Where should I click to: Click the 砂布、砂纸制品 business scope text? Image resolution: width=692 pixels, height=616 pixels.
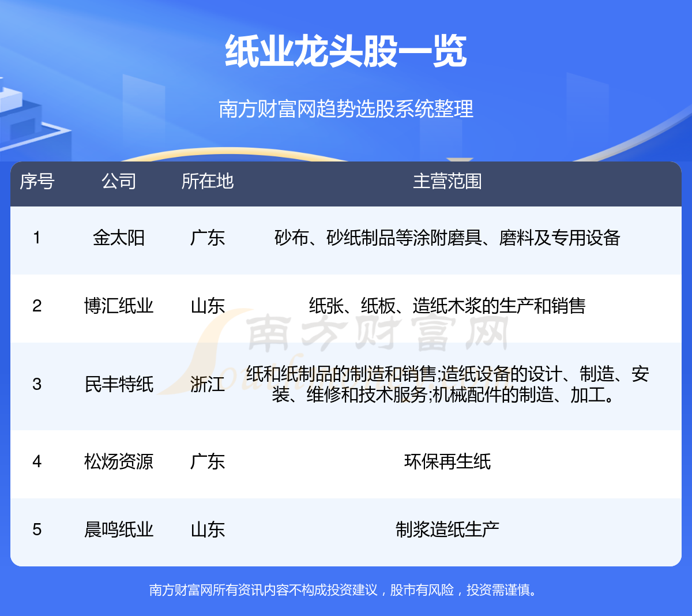pos(447,238)
